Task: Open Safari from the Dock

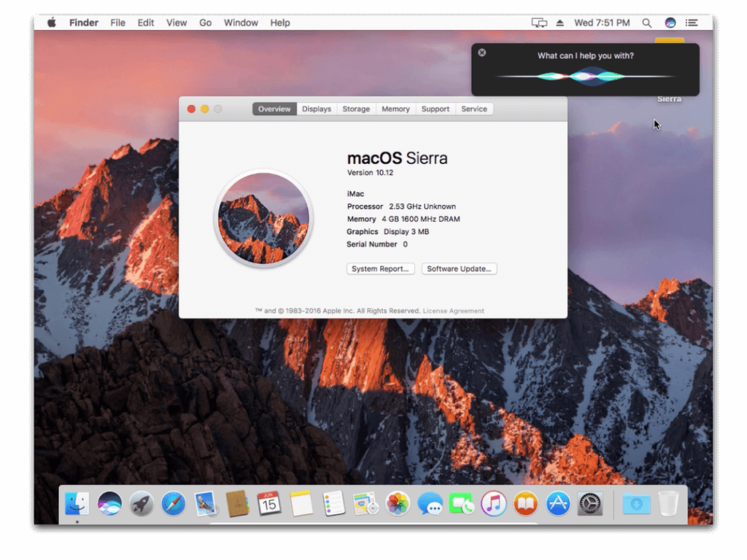Action: pyautogui.click(x=172, y=502)
